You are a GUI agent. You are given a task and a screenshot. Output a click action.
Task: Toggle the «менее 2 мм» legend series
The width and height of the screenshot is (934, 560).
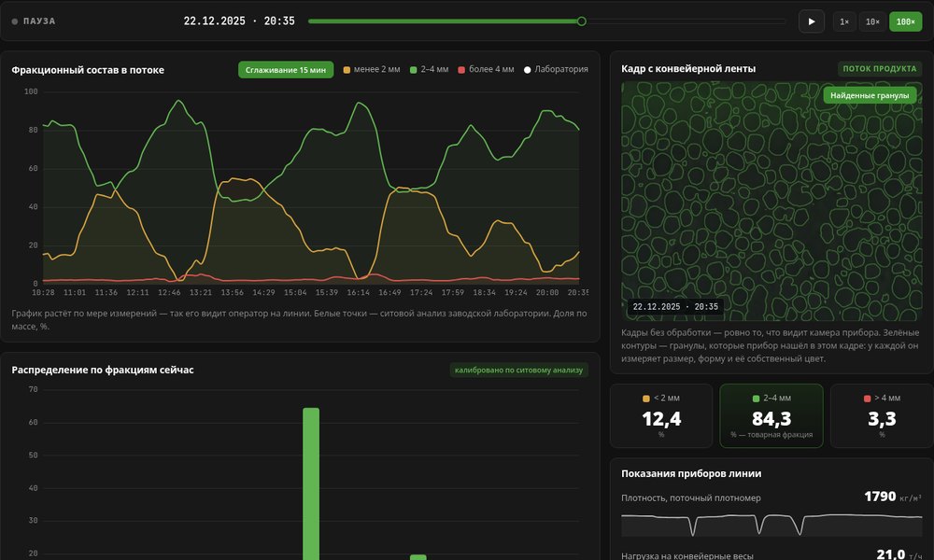[372, 70]
